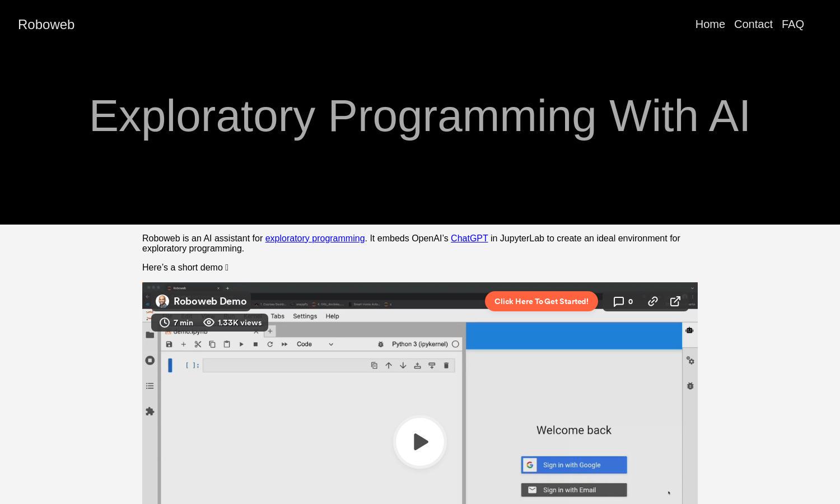The image size is (840, 504).
Task: Go to the Contact page
Action: 753,24
